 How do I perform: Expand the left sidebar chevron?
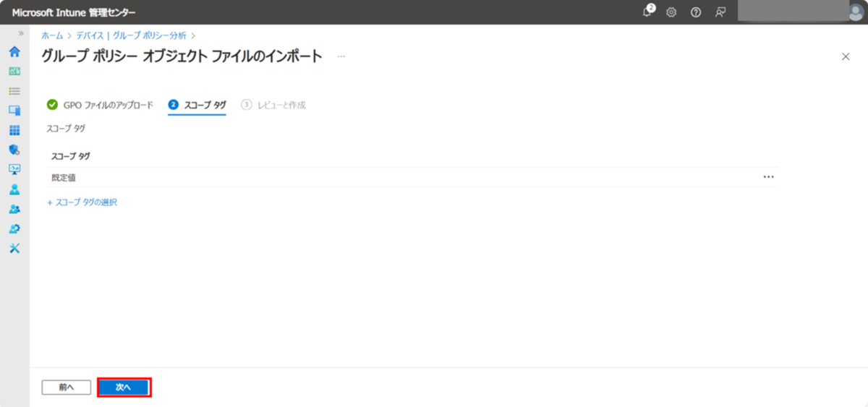[x=21, y=34]
